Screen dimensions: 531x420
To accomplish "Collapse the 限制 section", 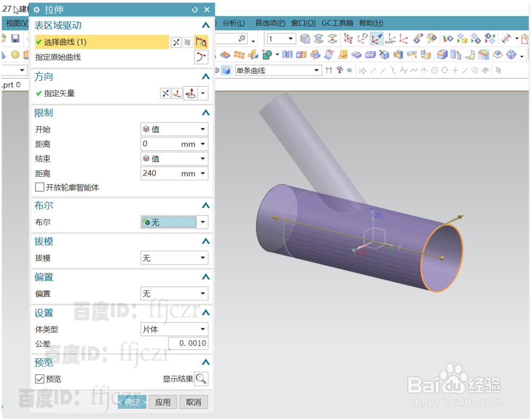I will [x=205, y=113].
